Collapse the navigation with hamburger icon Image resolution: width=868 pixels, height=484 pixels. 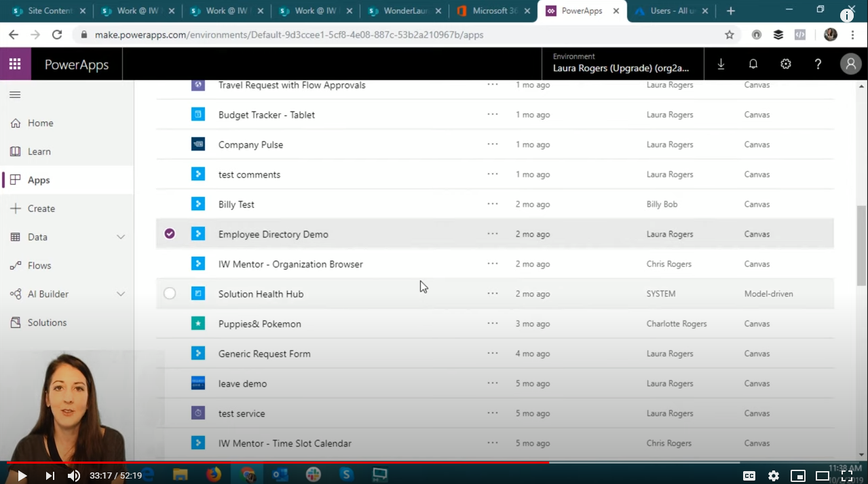click(15, 94)
